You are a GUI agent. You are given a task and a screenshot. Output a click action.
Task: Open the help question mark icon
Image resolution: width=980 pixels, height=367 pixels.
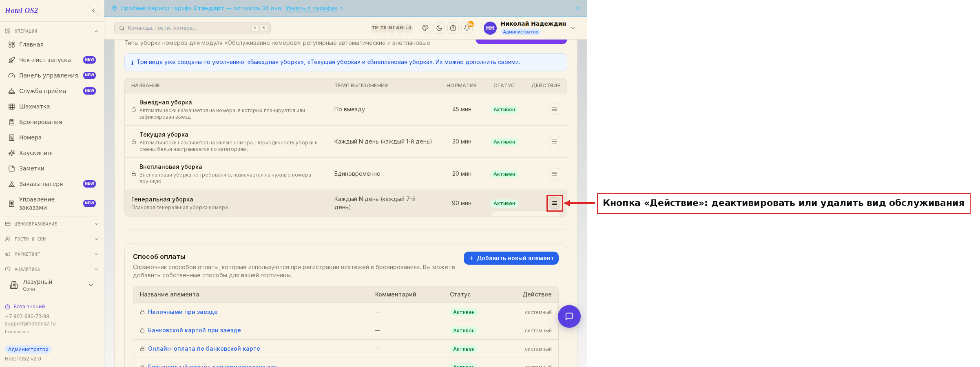(x=453, y=28)
